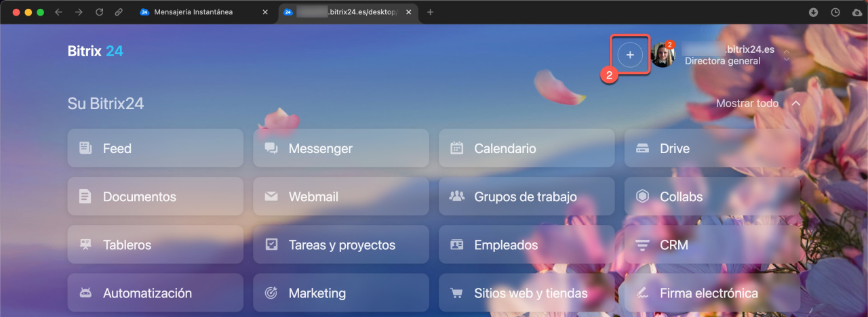Go back with browser back arrow

click(x=58, y=12)
